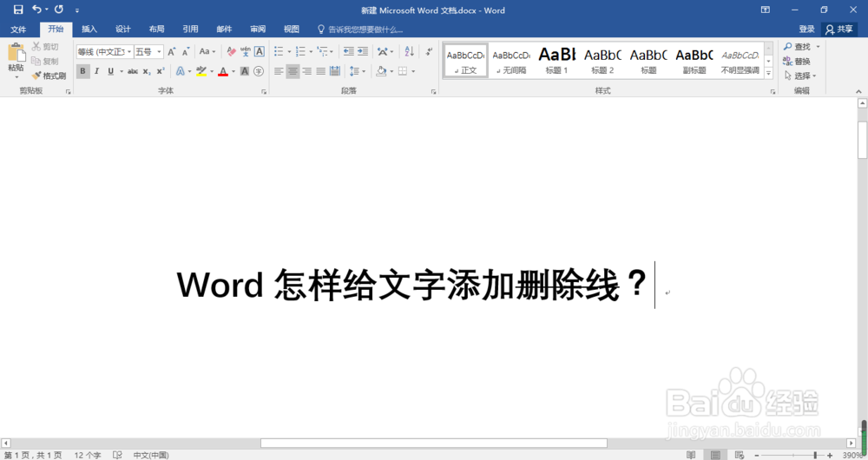
Task: Click 共享 (Share) button
Action: [839, 30]
